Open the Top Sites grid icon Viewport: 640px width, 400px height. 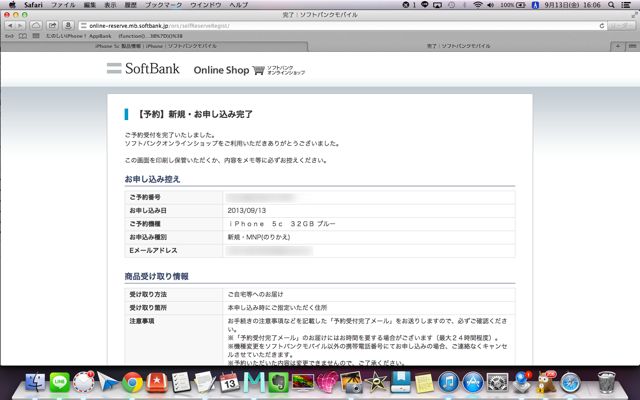(x=36, y=36)
